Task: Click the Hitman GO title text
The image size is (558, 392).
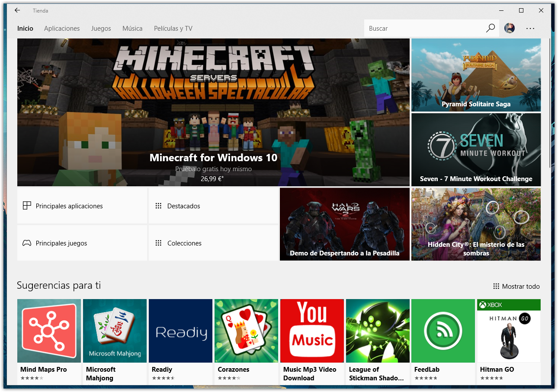Action: (497, 370)
